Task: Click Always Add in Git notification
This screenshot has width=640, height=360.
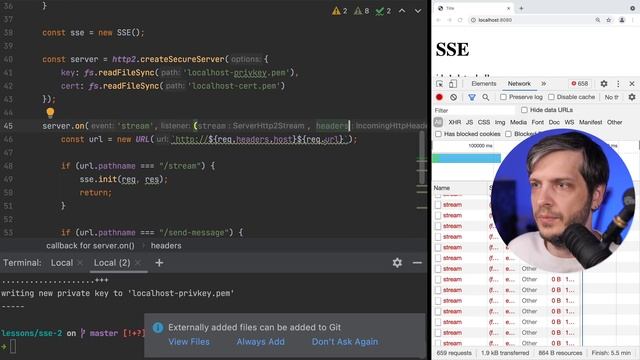Action: (260, 342)
